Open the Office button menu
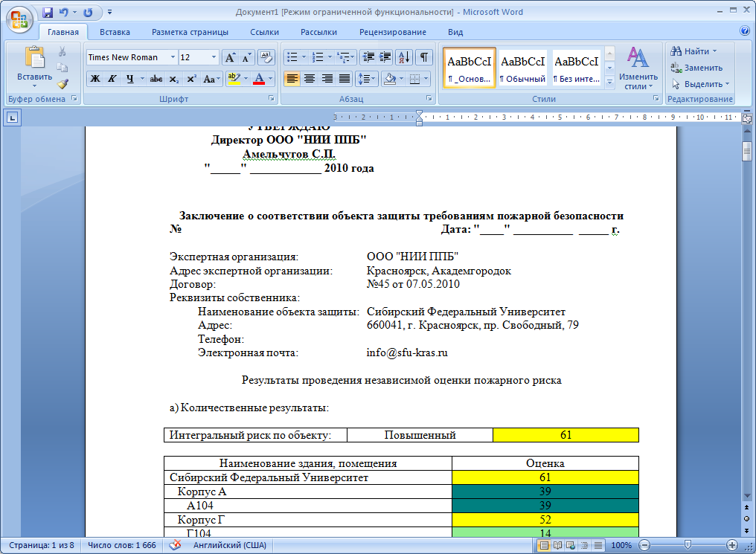This screenshot has height=554, width=756. [x=19, y=20]
